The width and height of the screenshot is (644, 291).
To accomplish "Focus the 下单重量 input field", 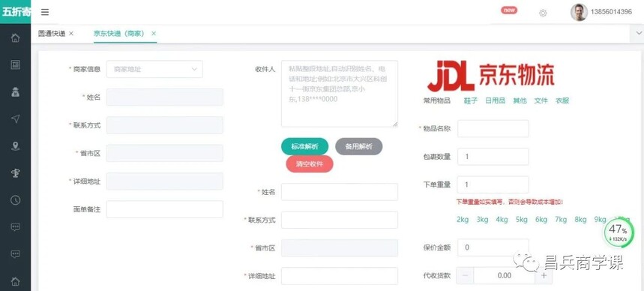I will 493,184.
